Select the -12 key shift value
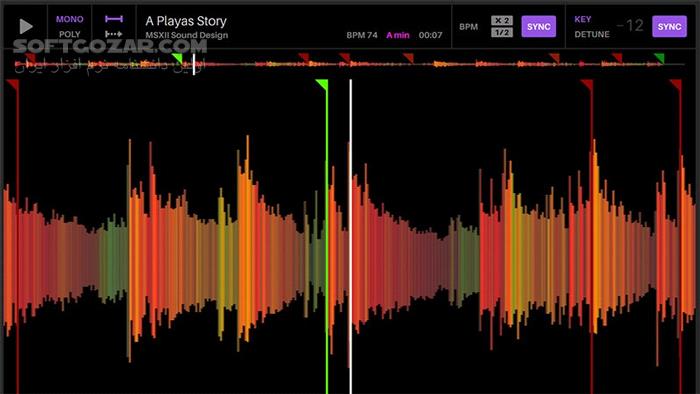 click(630, 26)
